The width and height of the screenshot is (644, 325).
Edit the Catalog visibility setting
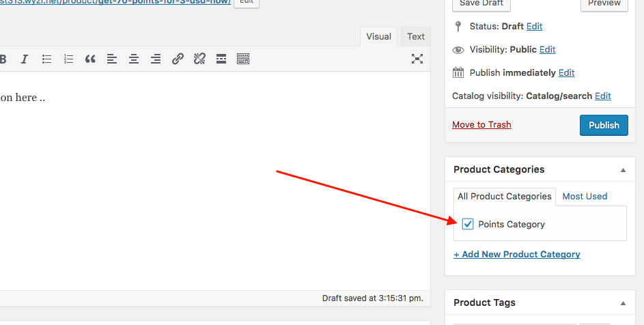(x=602, y=96)
